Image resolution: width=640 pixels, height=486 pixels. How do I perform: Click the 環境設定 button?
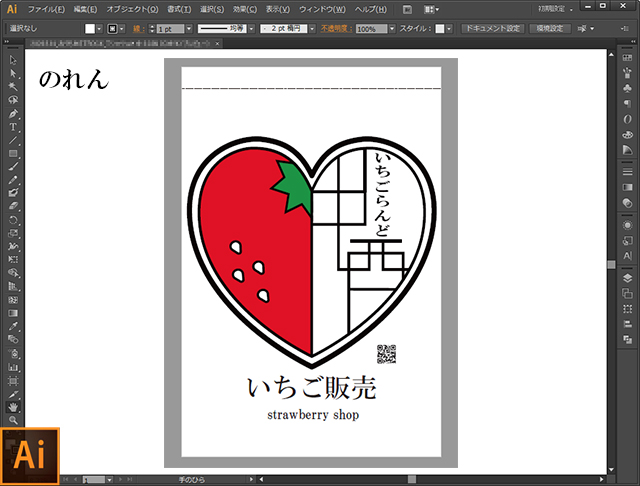[x=552, y=29]
